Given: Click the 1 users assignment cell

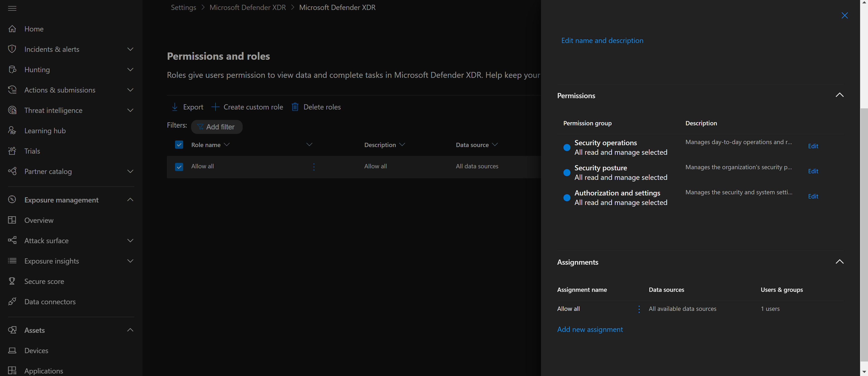Looking at the screenshot, I should click(x=770, y=309).
